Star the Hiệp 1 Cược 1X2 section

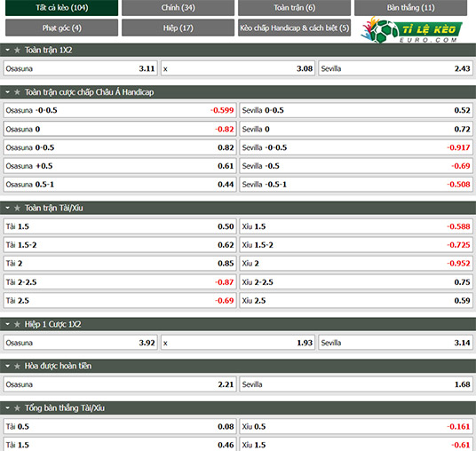pos(17,324)
